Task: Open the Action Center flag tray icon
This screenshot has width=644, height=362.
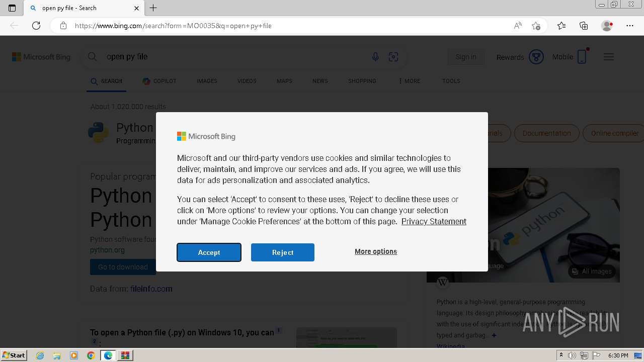Action: [596, 355]
